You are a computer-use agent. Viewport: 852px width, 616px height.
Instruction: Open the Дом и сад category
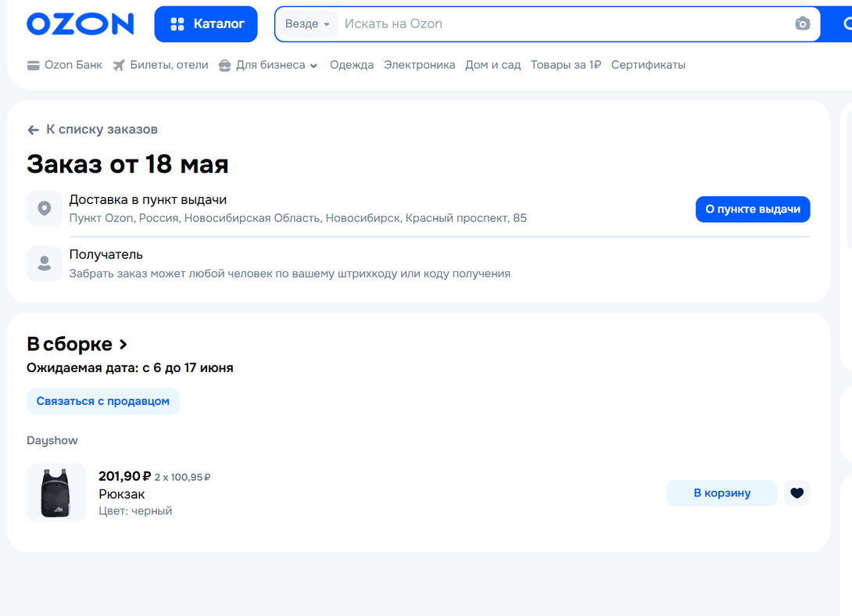point(493,65)
